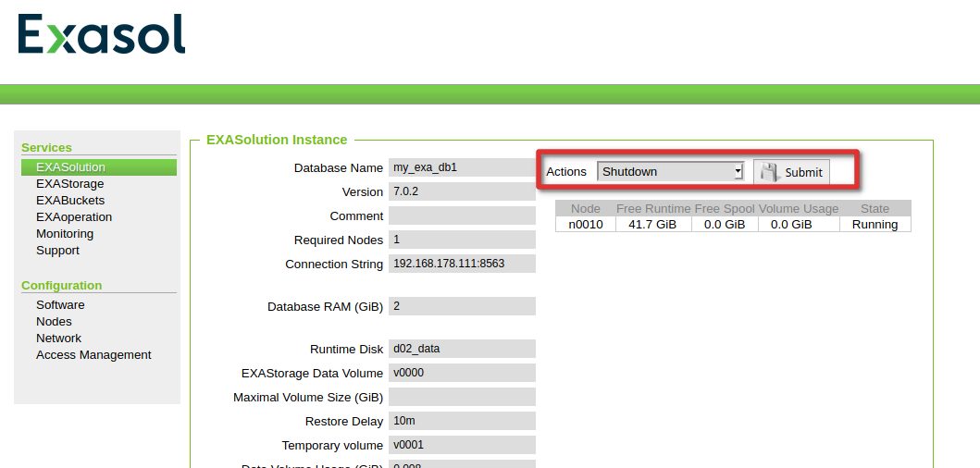The height and width of the screenshot is (468, 980).
Task: Click the EXAStorage Data Volume value v0000
Action: tap(462, 373)
